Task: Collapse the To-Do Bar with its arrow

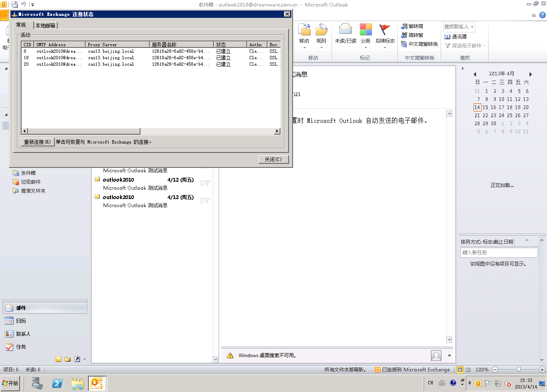Action: pos(463,69)
